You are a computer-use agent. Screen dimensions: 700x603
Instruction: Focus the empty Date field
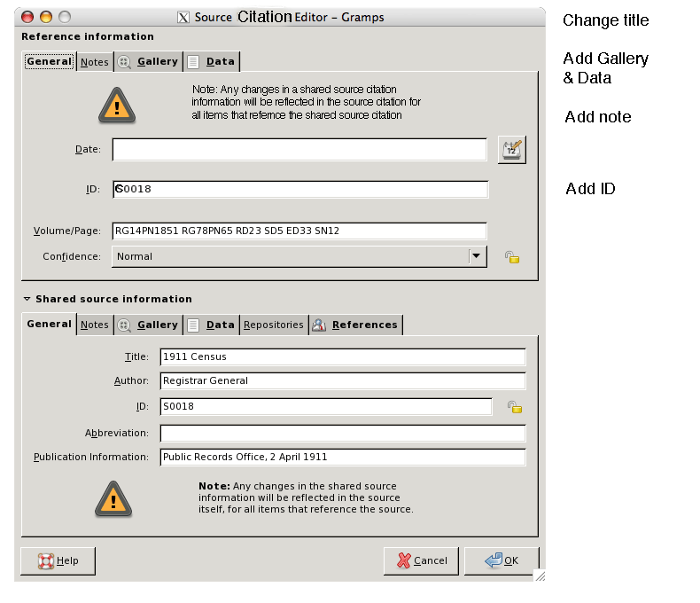[299, 149]
